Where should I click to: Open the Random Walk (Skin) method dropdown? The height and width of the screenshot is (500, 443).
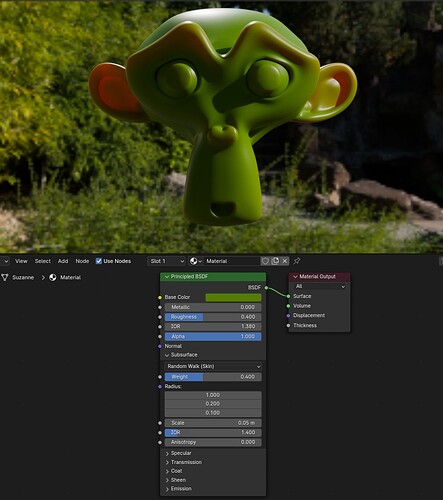(213, 366)
